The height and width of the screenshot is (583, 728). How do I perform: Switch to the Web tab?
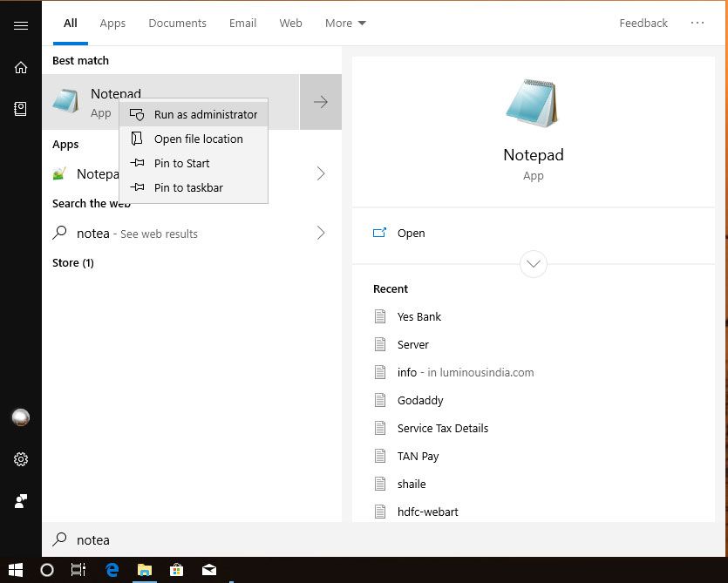point(290,24)
